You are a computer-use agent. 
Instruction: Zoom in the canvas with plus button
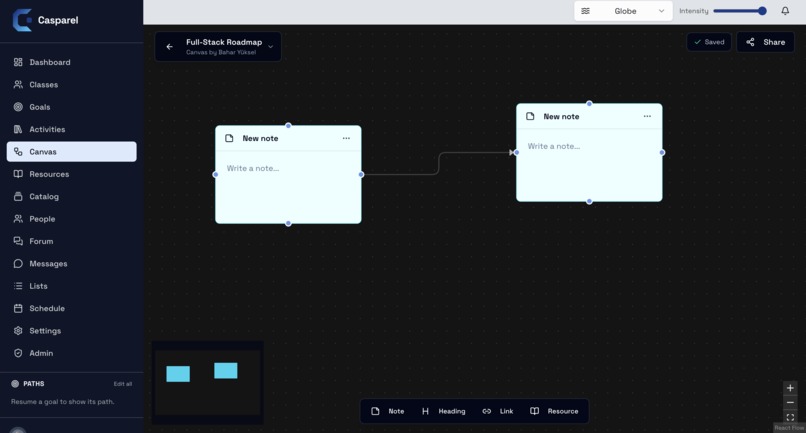pos(790,388)
